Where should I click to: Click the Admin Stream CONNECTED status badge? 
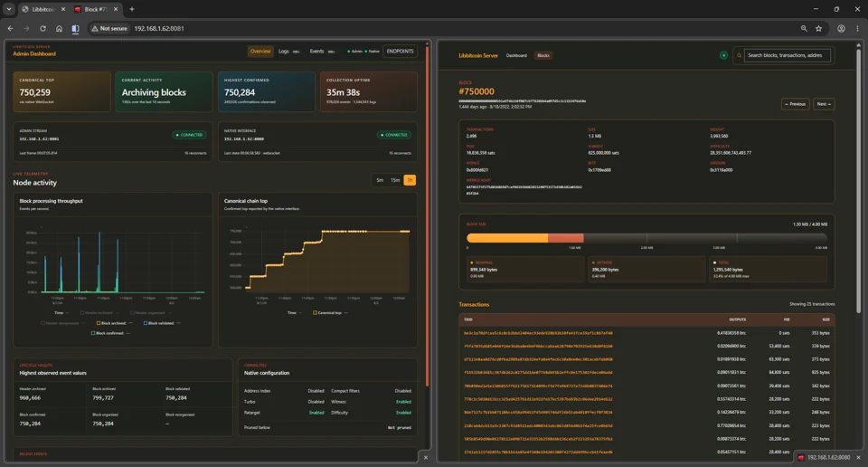[189, 135]
